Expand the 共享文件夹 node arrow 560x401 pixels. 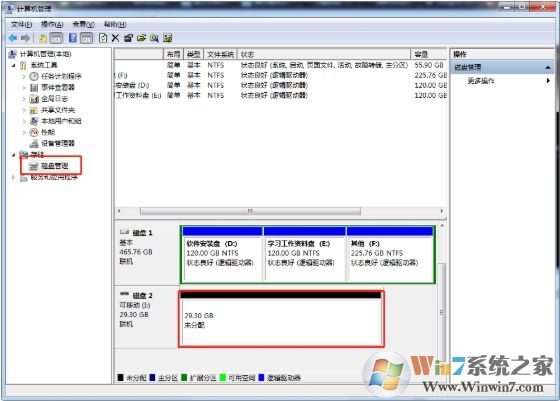pos(24,110)
